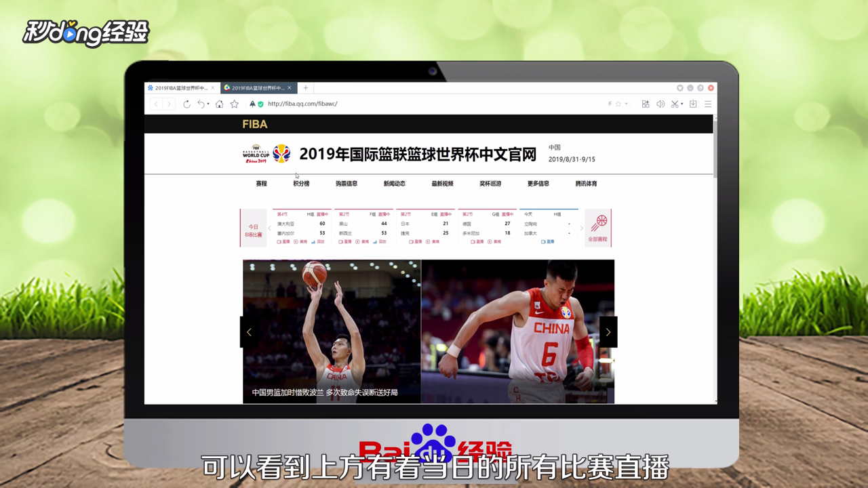The height and width of the screenshot is (488, 868).
Task: Go to previous carousel slide with left arrow
Action: (249, 332)
